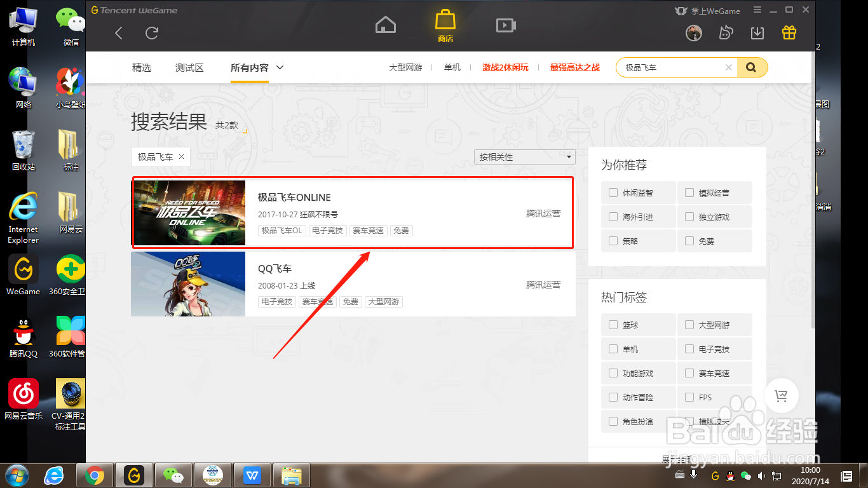Check the 篮球 tag checkbox

click(x=613, y=325)
